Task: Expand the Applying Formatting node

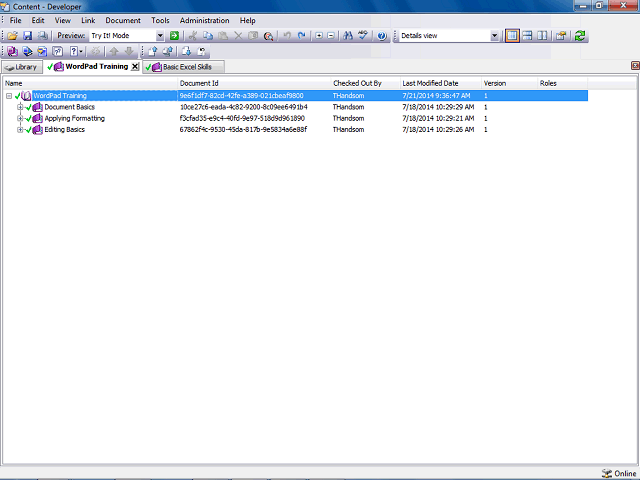Action: (x=20, y=118)
